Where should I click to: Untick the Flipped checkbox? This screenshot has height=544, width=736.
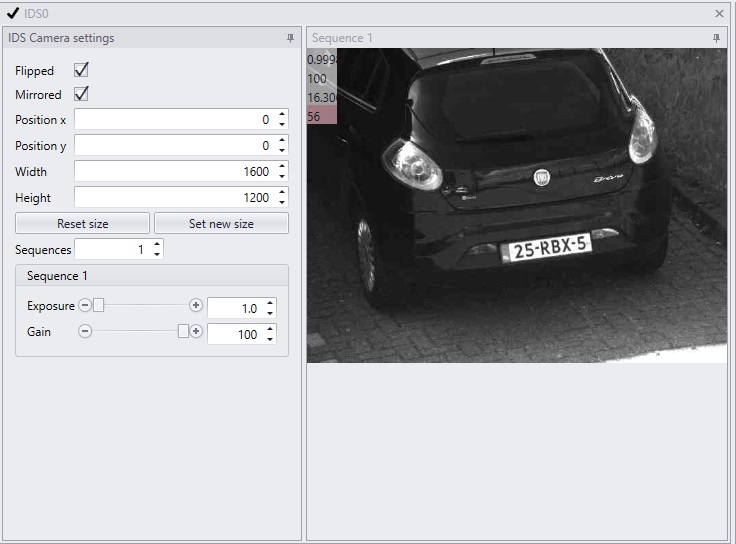[81, 70]
